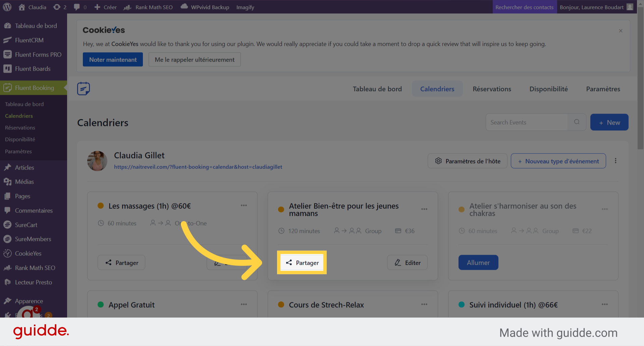Open Claudia Gillet vertical dots menu
This screenshot has height=346, width=644.
pos(615,161)
